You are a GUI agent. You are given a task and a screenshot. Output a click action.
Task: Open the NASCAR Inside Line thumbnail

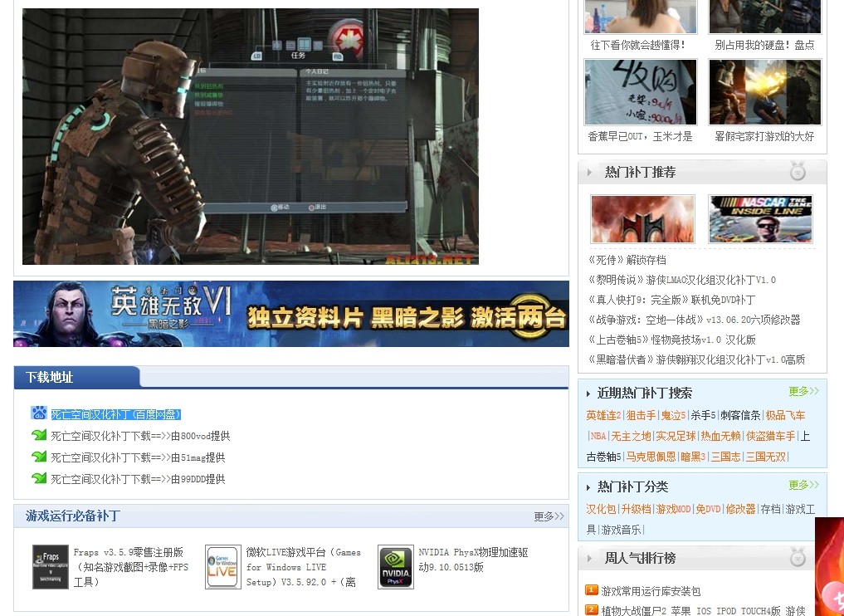pyautogui.click(x=760, y=218)
